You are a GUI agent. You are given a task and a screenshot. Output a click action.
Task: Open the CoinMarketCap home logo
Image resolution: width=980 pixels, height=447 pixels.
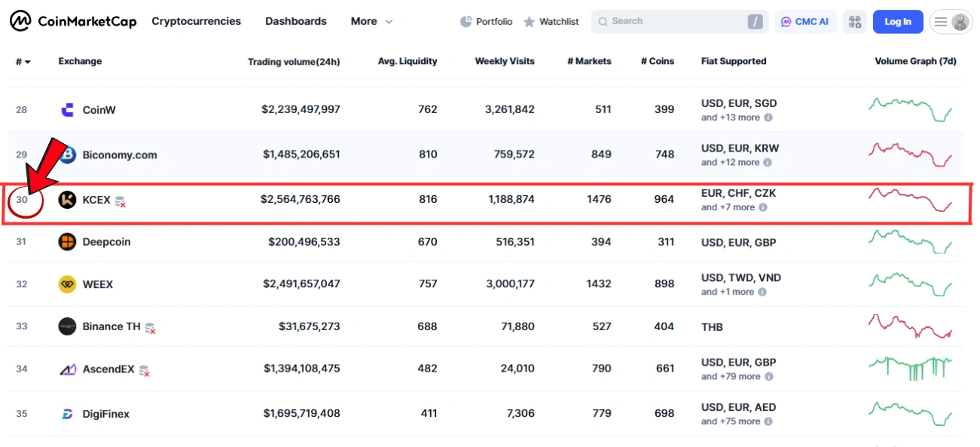(73, 21)
